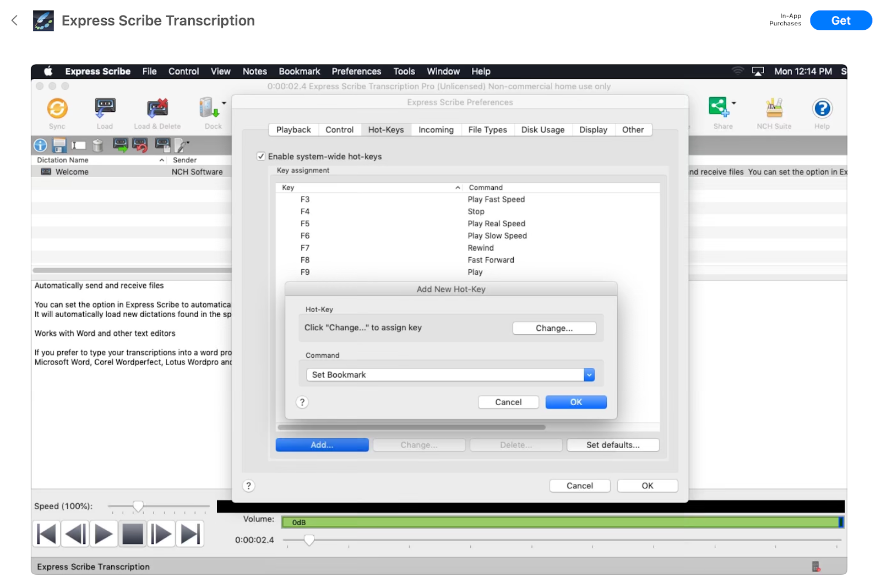Click the Add... button

(322, 445)
